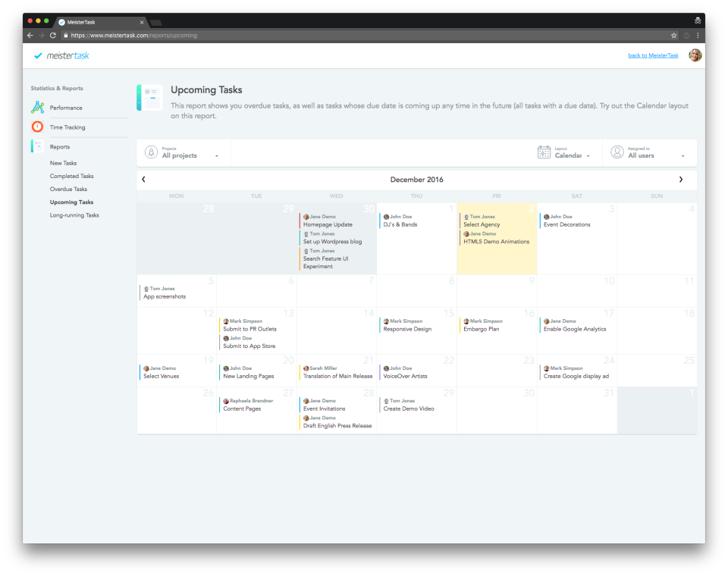This screenshot has width=728, height=576.
Task: Click the browser address bar URL
Action: click(x=133, y=36)
